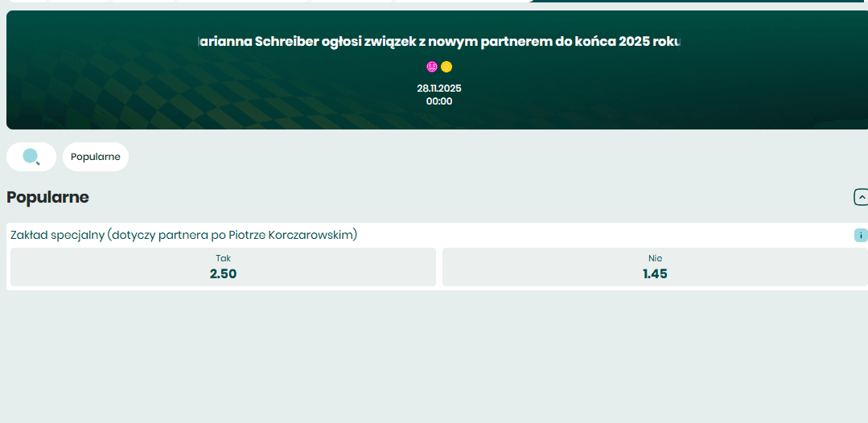Click the Popularne section heading
Image resolution: width=868 pixels, height=423 pixels.
[x=47, y=197]
